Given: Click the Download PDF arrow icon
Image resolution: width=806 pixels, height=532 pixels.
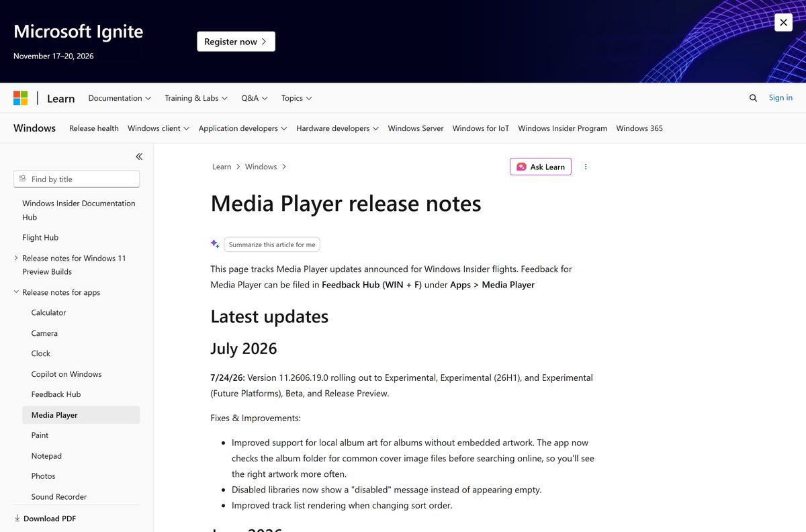Looking at the screenshot, I should (x=17, y=519).
